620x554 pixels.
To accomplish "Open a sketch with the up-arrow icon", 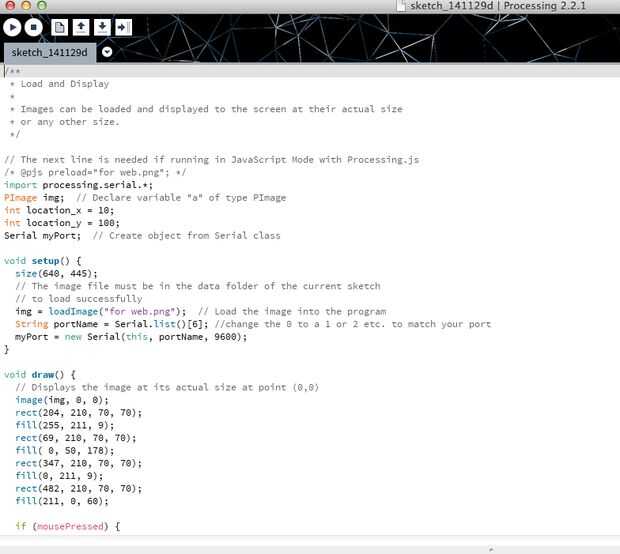I will [x=81, y=27].
